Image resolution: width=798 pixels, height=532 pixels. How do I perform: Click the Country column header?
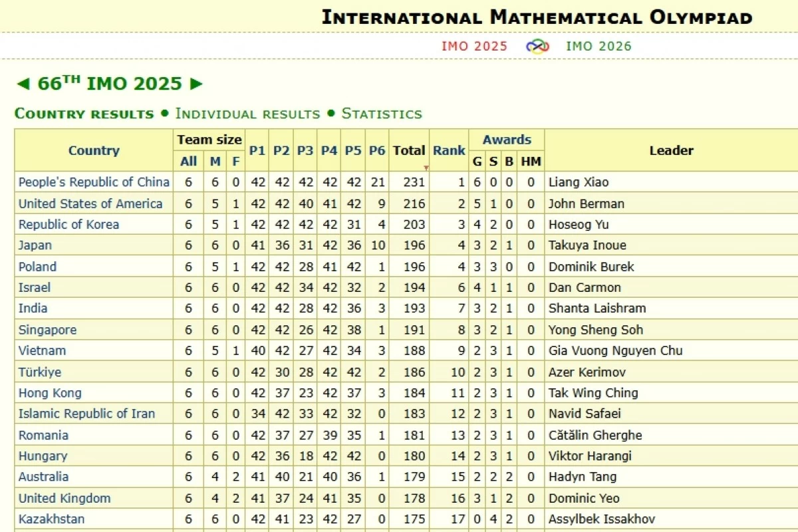[x=94, y=151]
